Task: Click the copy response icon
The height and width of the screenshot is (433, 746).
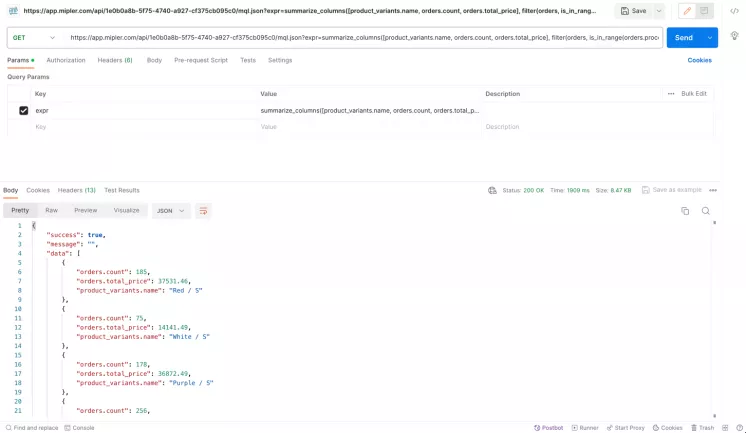Action: pyautogui.click(x=685, y=211)
